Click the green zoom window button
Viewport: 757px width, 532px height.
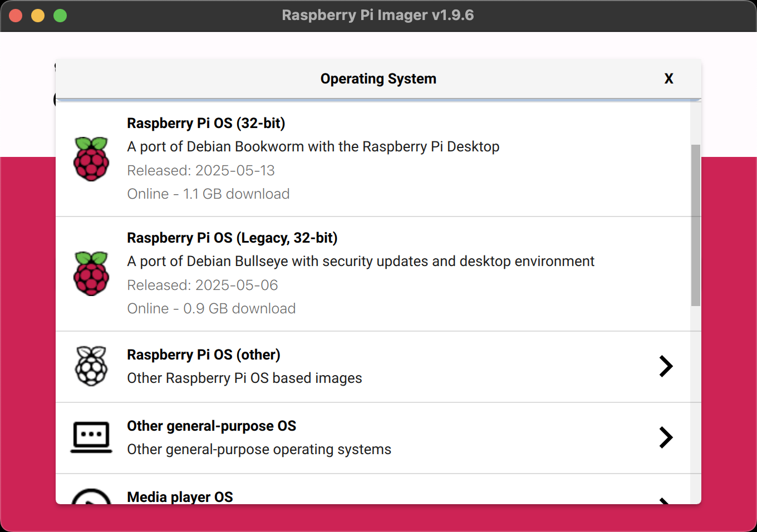[60, 16]
